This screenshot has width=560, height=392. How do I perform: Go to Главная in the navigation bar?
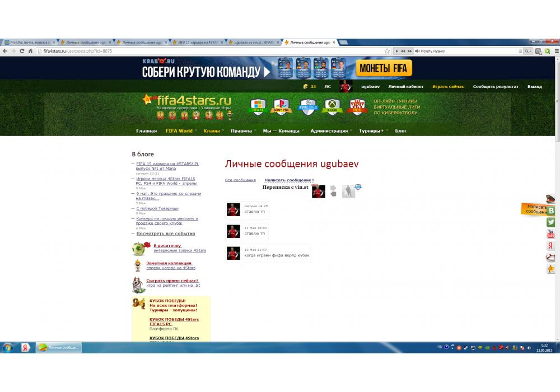point(146,131)
